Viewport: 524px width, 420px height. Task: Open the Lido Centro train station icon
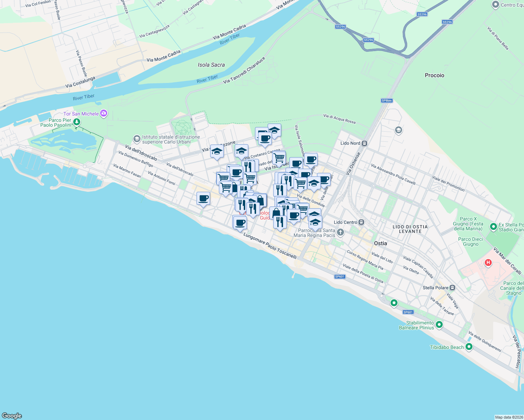361,222
